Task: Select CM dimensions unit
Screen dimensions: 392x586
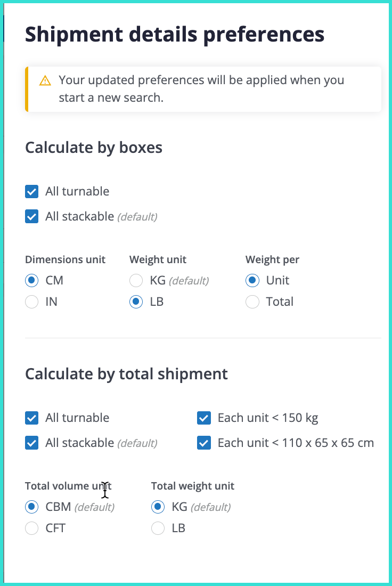Action: [x=32, y=280]
